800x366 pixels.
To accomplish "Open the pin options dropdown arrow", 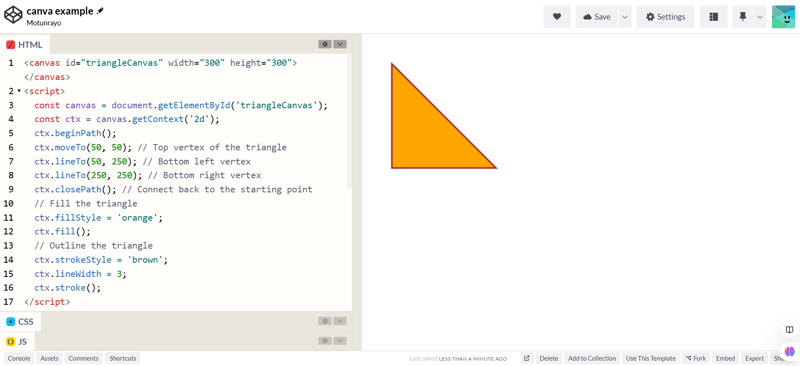I will pos(760,17).
